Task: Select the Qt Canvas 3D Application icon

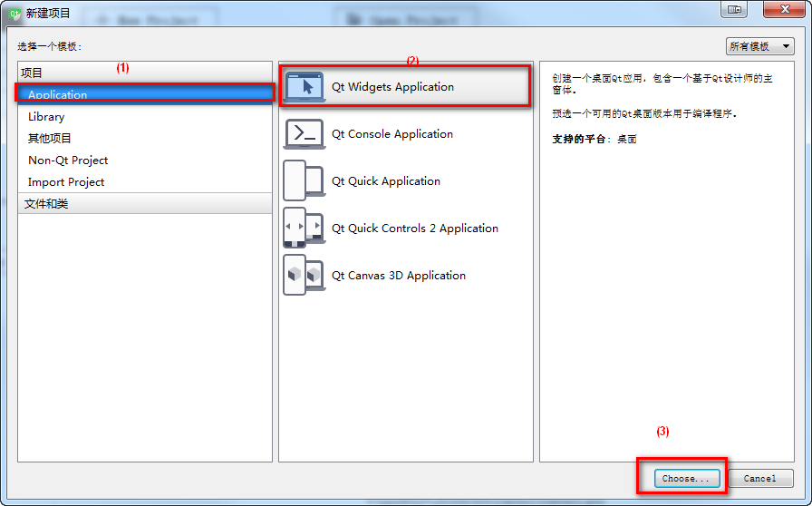Action: (x=304, y=275)
